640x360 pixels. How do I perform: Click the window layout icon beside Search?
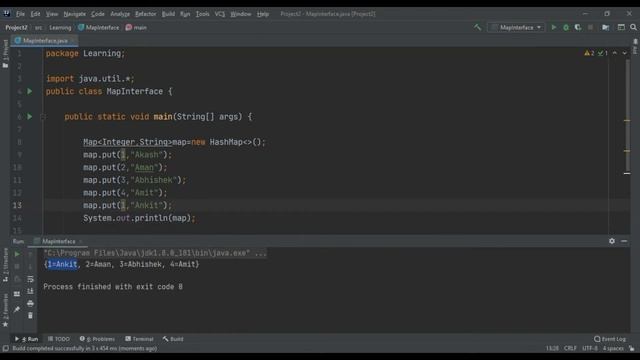tap(621, 27)
